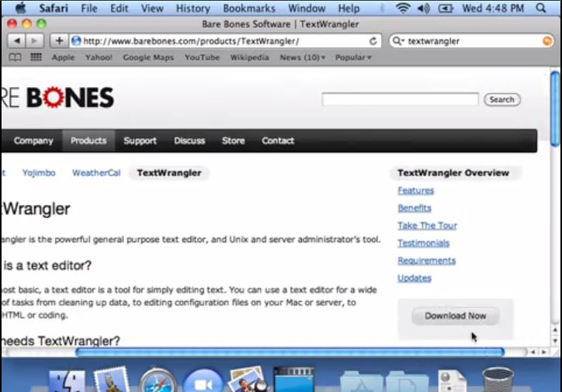Screen dimensions: 562x392
Task: Open the Requirements sidebar link
Action: [426, 261]
